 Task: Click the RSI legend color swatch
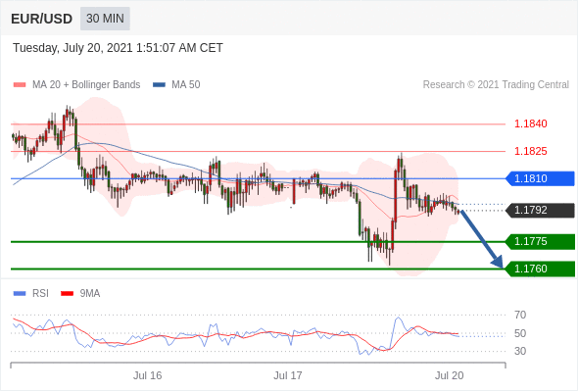point(20,294)
